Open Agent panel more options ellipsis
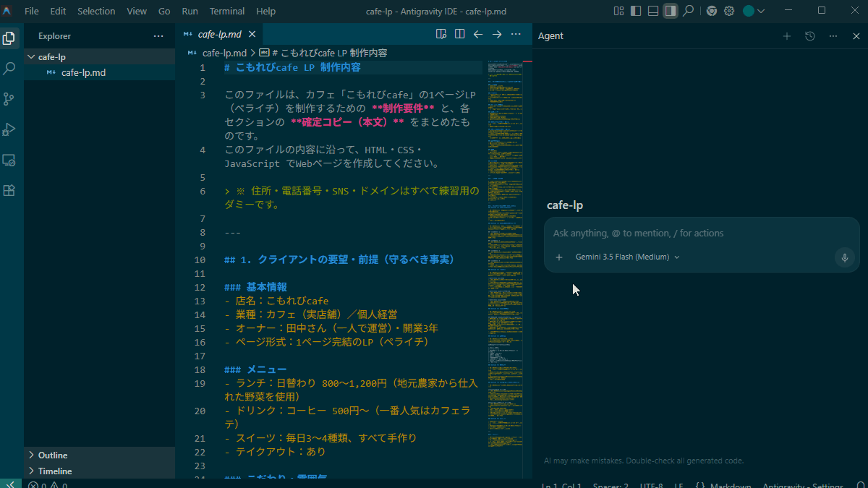The width and height of the screenshot is (868, 488). coord(833,36)
